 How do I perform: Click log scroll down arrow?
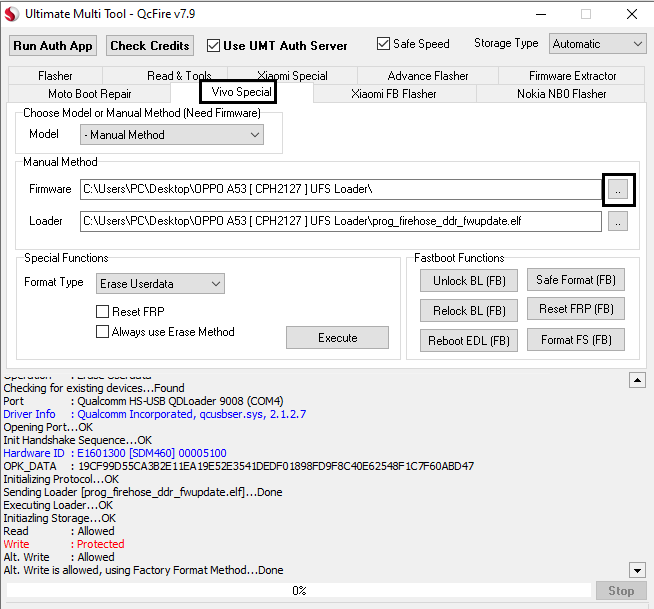(637, 570)
